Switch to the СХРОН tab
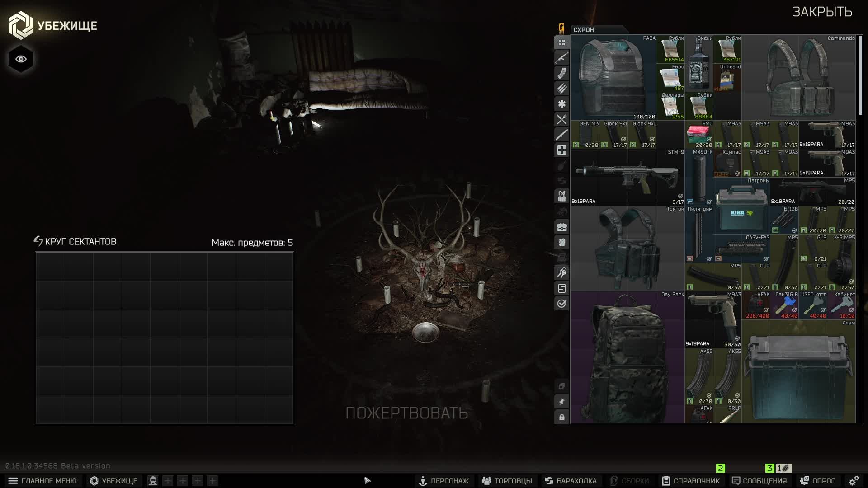Image resolution: width=868 pixels, height=488 pixels. coord(584,30)
